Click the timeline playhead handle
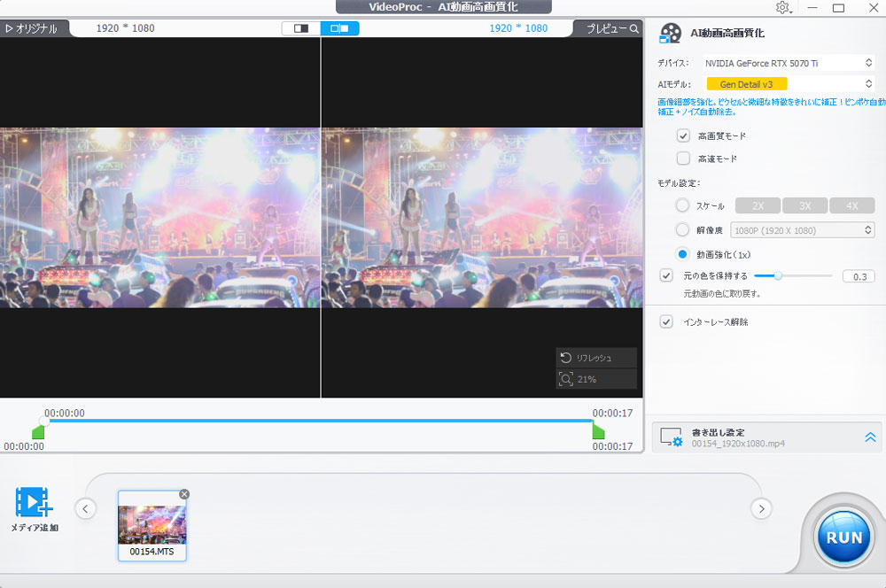 (x=44, y=421)
